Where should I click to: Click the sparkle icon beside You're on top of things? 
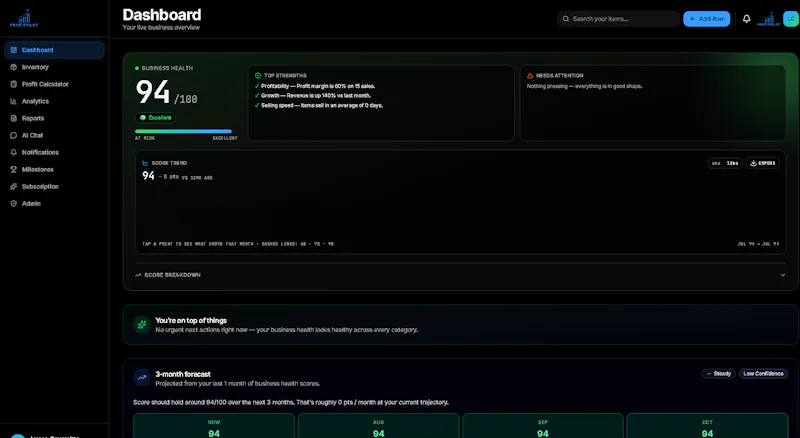pyautogui.click(x=142, y=324)
